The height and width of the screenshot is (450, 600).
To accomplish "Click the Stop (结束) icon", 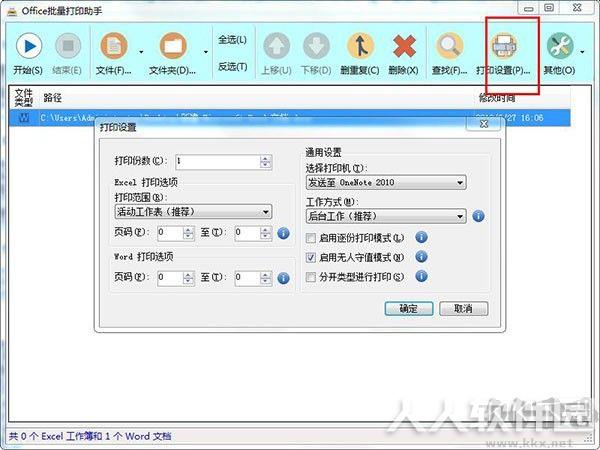I will (x=68, y=46).
